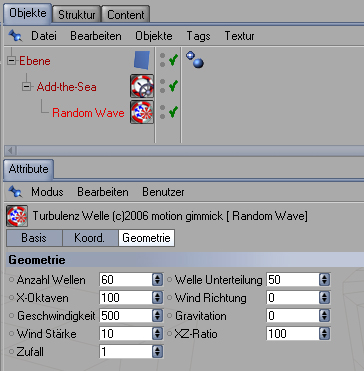Image resolution: width=364 pixels, height=371 pixels.
Task: Click the pushpin icon in Objekte menu bar
Action: click(x=15, y=35)
